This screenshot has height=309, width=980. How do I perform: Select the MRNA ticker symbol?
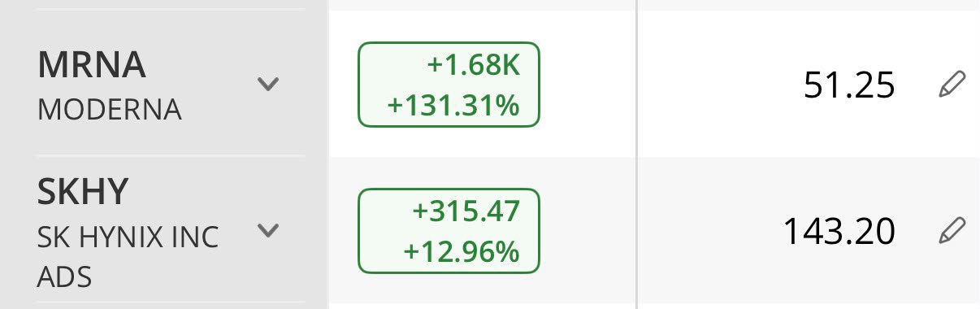(92, 67)
